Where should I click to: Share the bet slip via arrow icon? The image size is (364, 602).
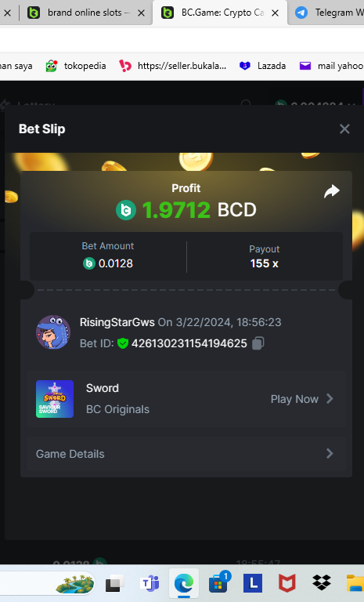[x=332, y=191]
